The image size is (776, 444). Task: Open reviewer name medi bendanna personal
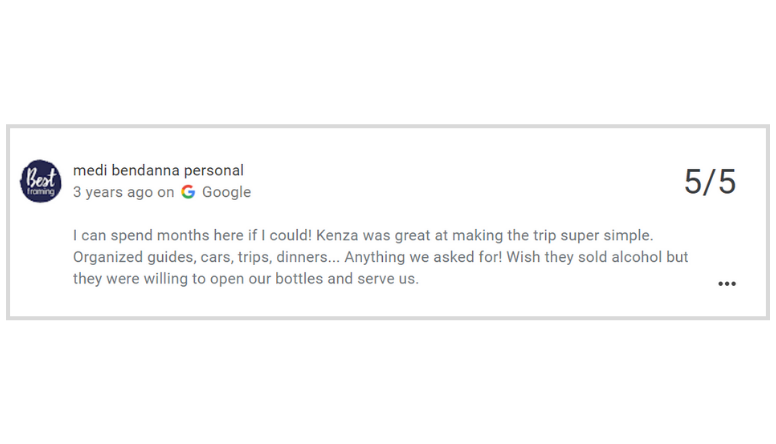(158, 170)
